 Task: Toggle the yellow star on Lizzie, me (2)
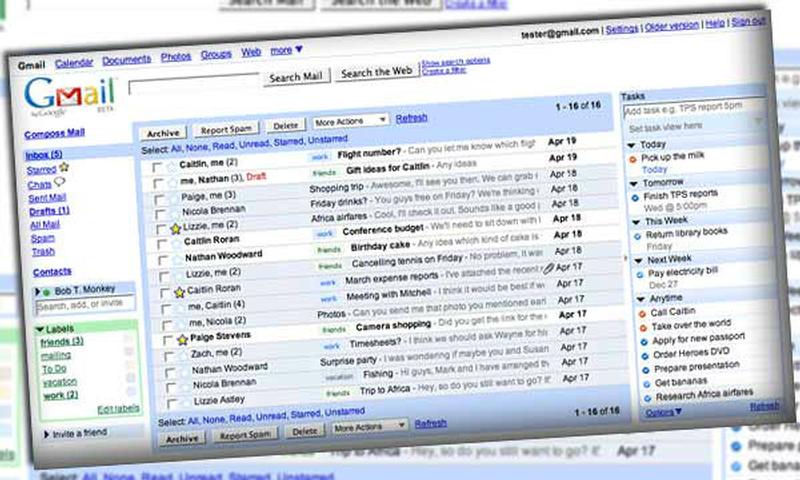[176, 229]
